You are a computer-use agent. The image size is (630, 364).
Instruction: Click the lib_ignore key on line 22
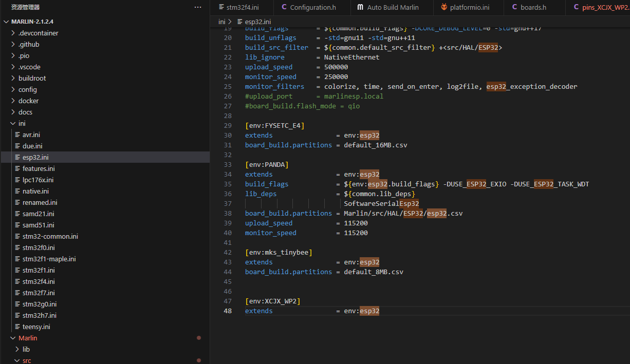(265, 58)
